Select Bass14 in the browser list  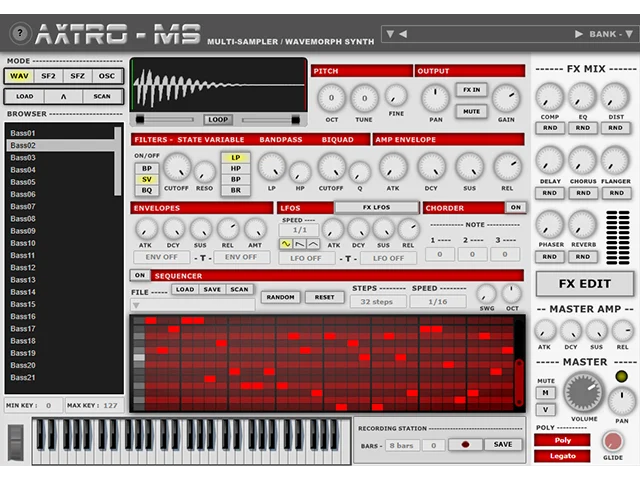click(x=60, y=292)
